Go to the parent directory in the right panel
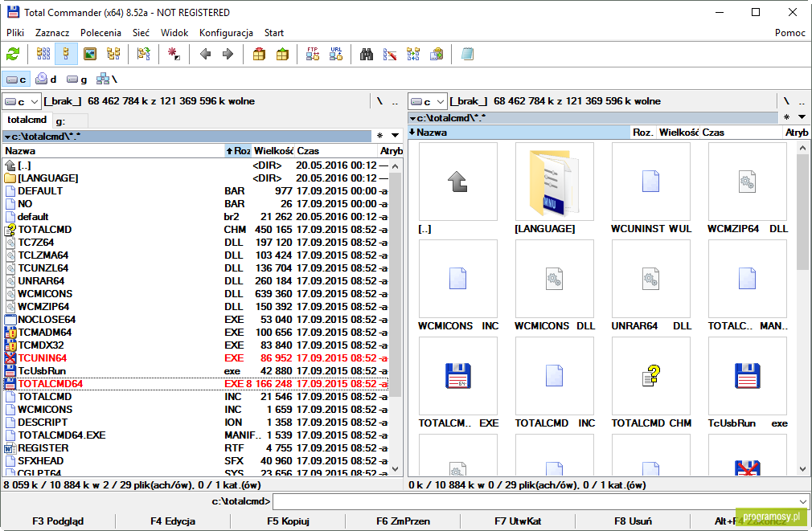 click(801, 101)
